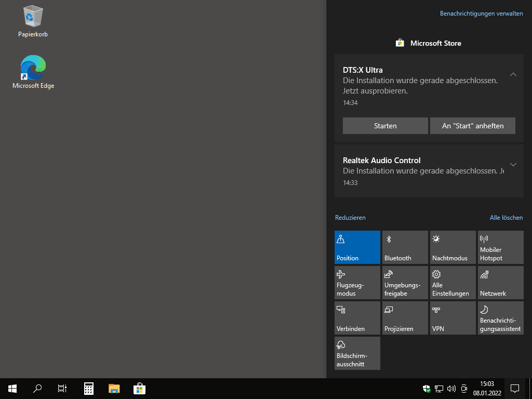The height and width of the screenshot is (399, 532).
Task: Close the Action Center via notification icon
Action: point(515,389)
